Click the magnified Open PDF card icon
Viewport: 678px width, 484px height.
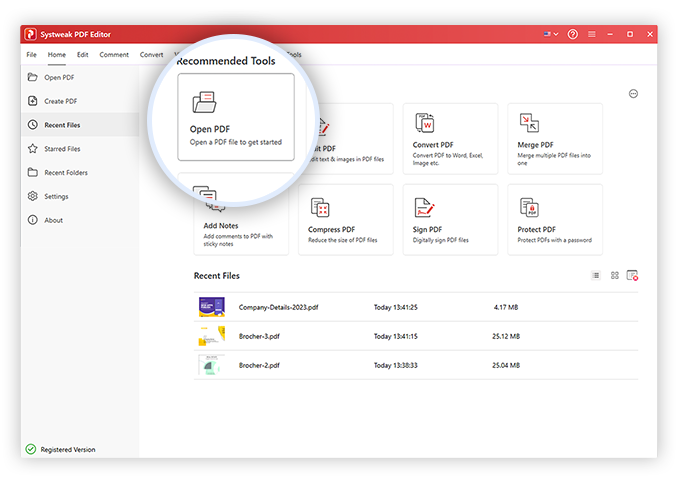204,102
